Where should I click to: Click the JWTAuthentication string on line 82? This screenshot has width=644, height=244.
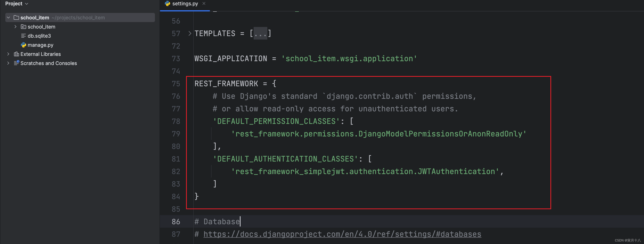coord(365,171)
